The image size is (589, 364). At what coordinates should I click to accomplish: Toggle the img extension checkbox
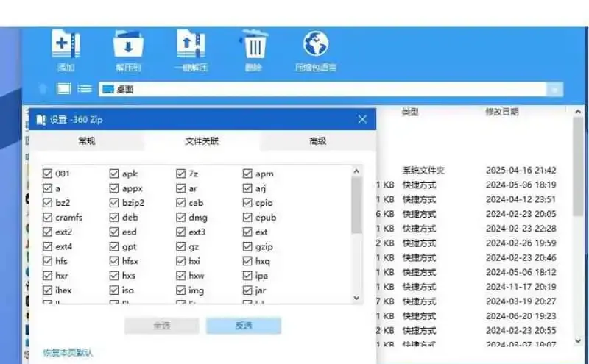180,290
